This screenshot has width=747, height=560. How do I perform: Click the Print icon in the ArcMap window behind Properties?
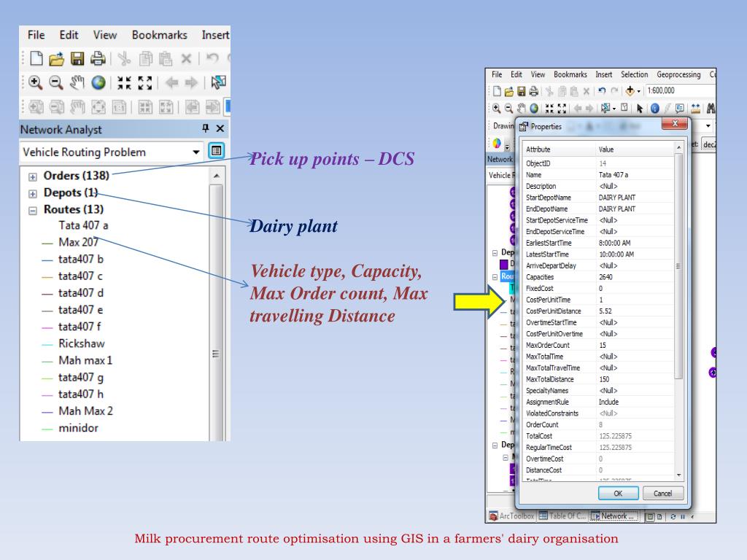tap(533, 91)
